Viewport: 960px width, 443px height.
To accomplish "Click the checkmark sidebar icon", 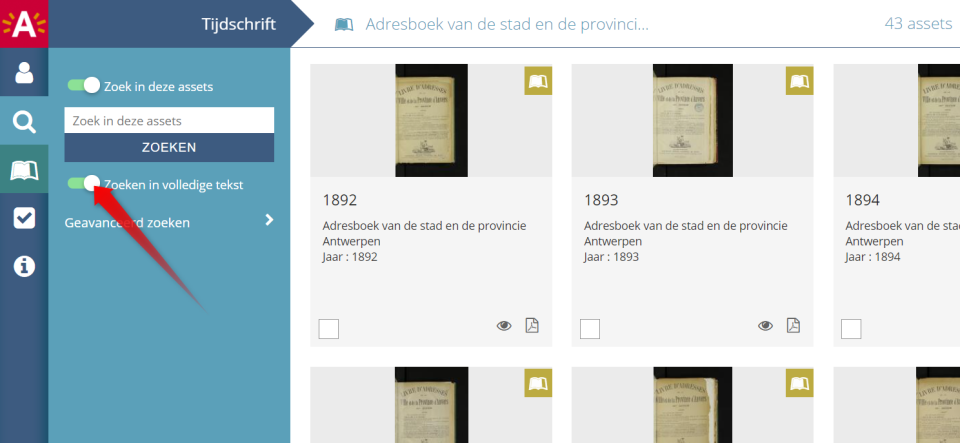I will tap(24, 218).
